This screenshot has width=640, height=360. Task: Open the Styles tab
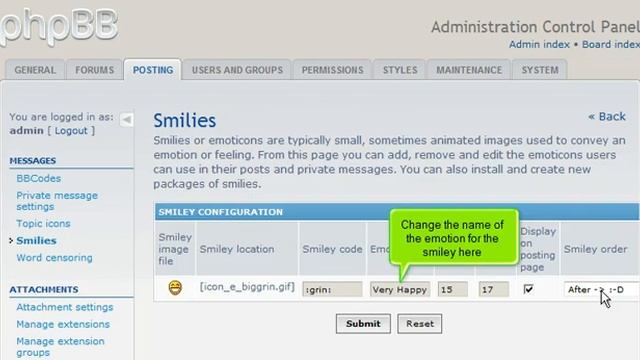(x=400, y=70)
